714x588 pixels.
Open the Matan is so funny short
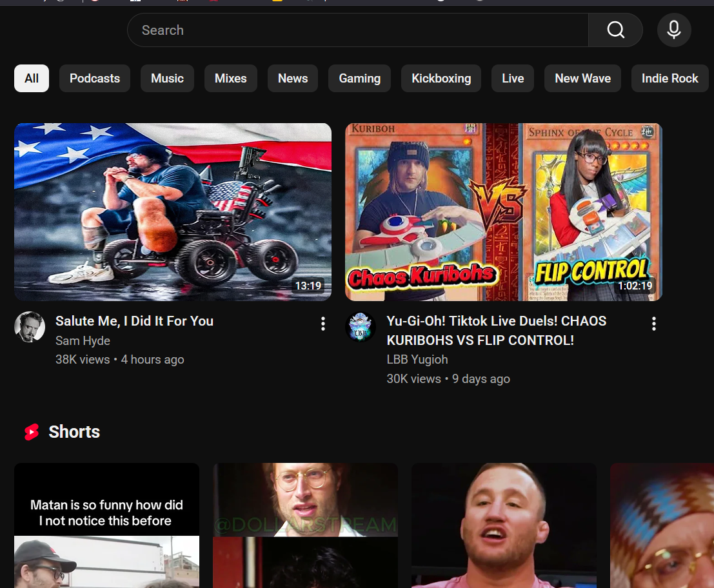point(106,525)
